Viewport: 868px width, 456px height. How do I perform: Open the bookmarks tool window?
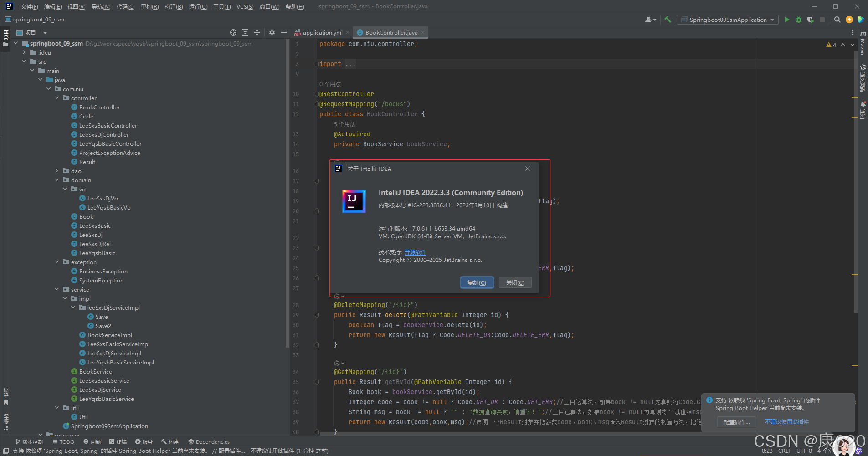click(6, 396)
